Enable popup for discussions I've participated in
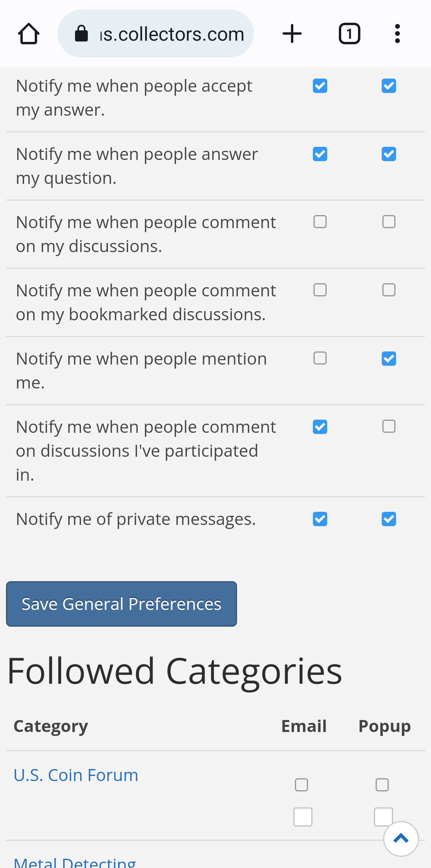The image size is (431, 868). (389, 426)
